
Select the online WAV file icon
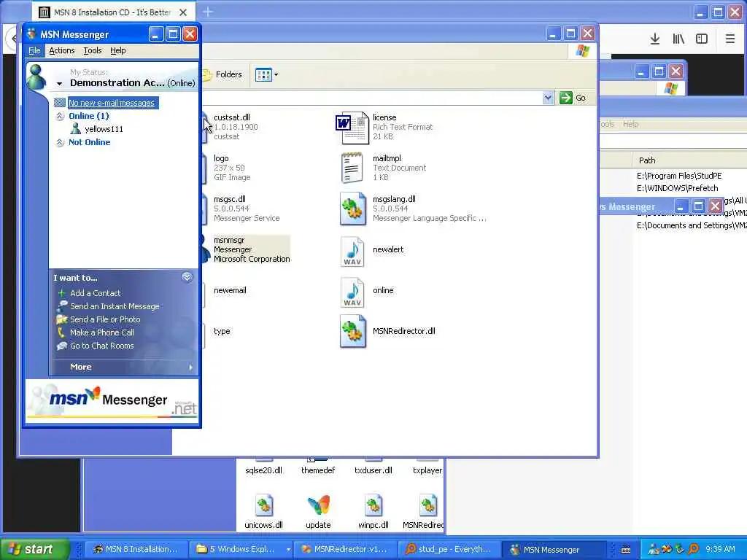(352, 292)
